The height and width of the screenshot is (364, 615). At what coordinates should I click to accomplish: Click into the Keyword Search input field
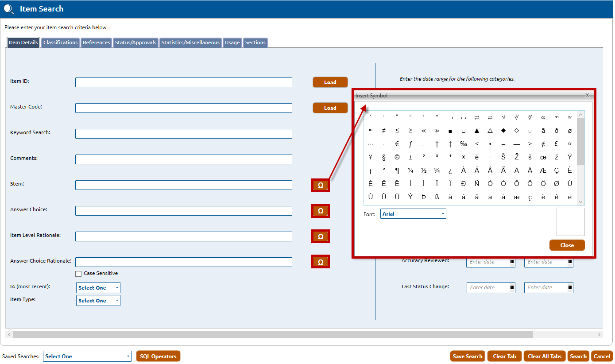183,134
